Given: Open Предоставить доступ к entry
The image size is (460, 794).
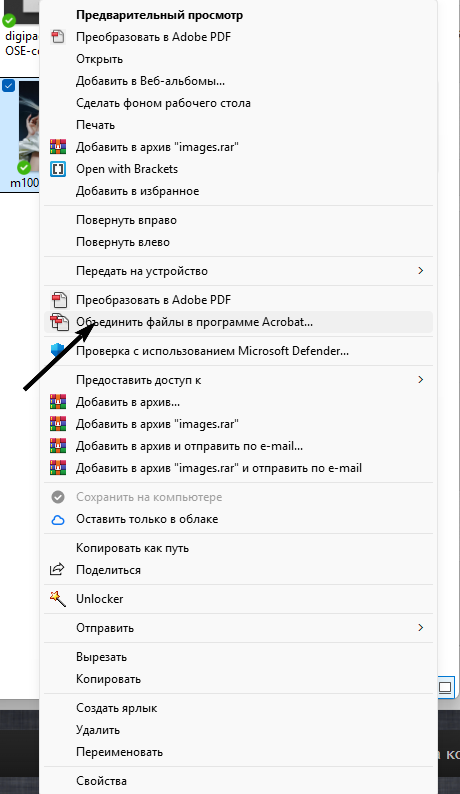Looking at the screenshot, I should click(x=239, y=380).
